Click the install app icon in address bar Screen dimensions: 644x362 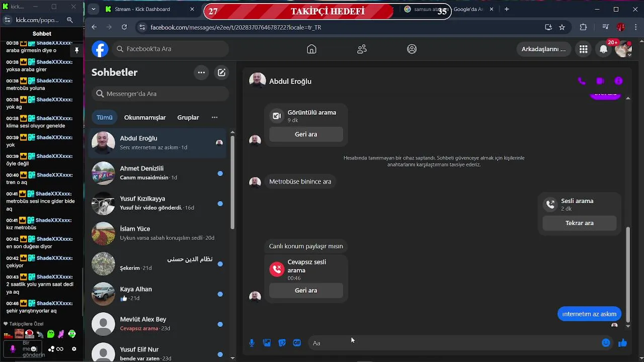(548, 27)
